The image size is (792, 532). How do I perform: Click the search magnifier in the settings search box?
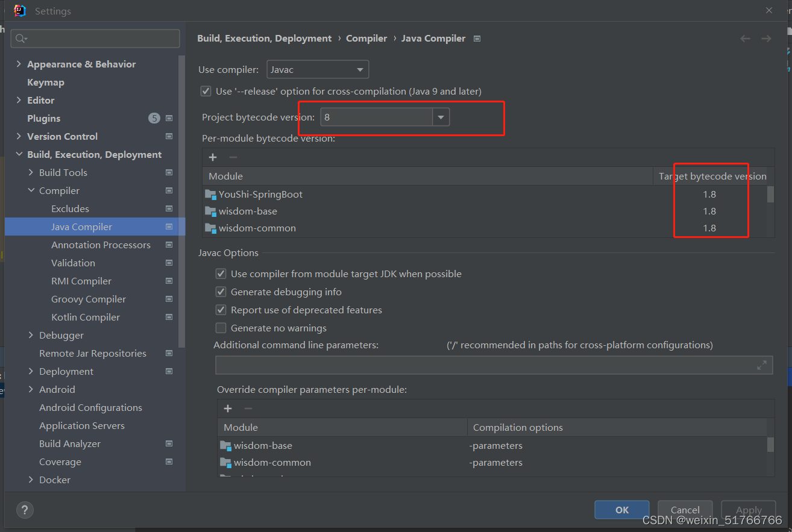click(20, 38)
